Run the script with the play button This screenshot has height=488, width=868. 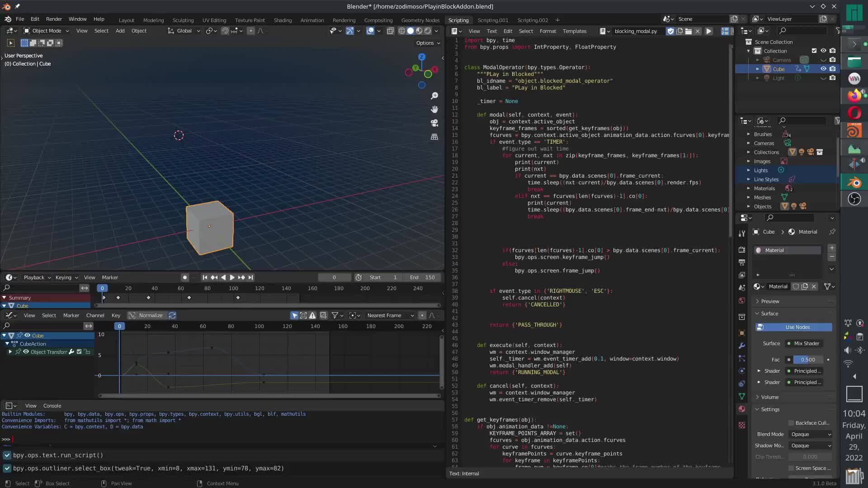coord(708,31)
